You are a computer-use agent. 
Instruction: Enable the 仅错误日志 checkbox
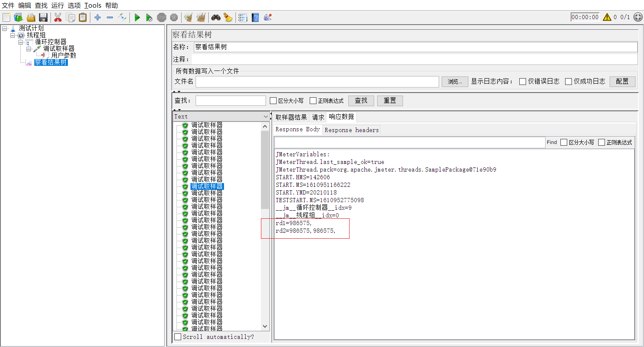pos(523,81)
